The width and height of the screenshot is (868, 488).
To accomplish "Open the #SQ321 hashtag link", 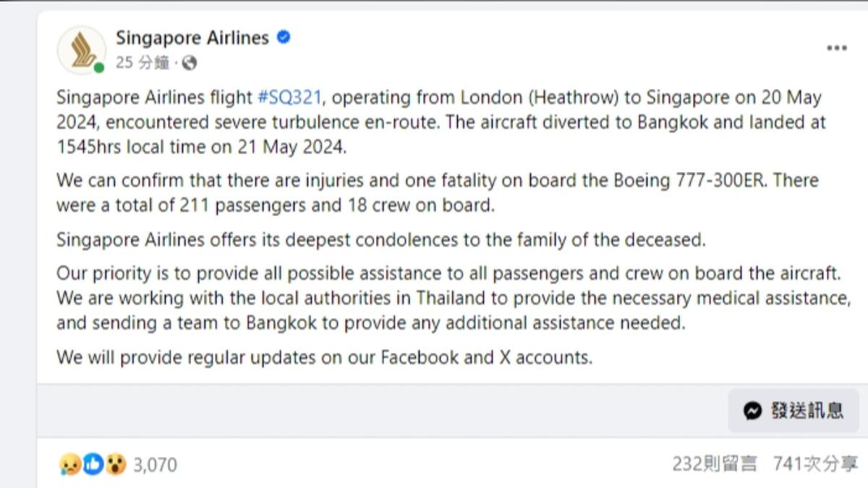I will (290, 98).
